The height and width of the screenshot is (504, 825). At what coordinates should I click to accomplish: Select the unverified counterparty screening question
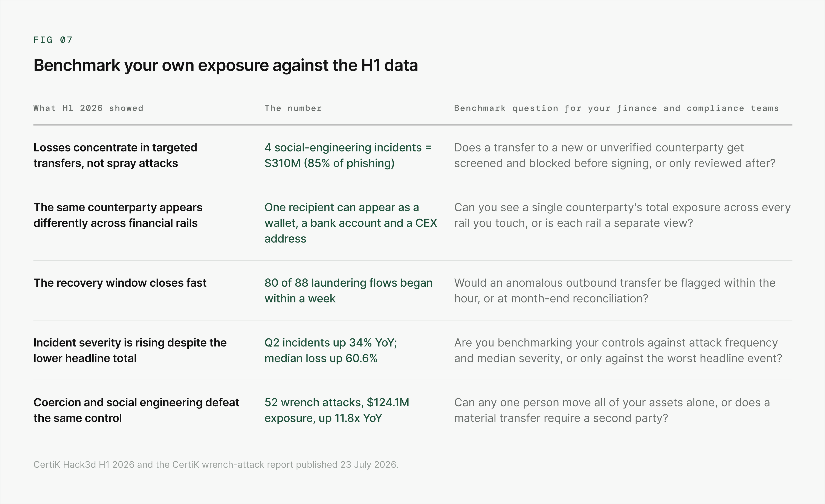tap(615, 155)
